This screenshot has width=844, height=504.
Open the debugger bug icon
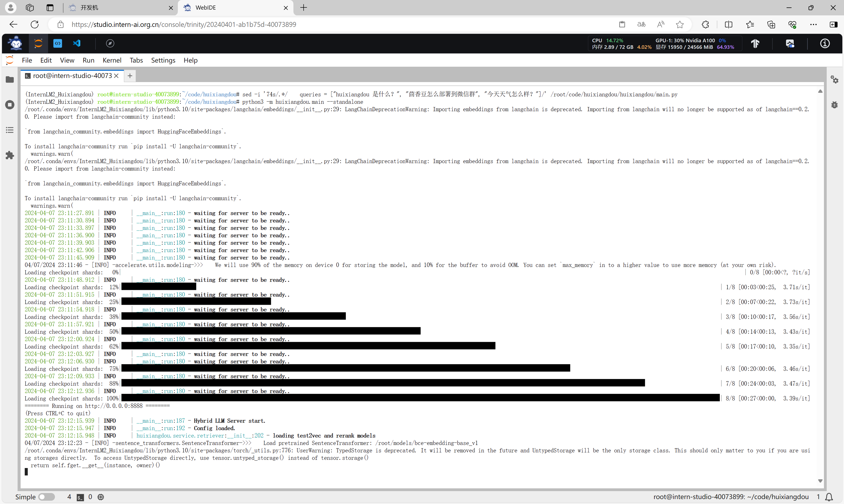click(x=834, y=105)
